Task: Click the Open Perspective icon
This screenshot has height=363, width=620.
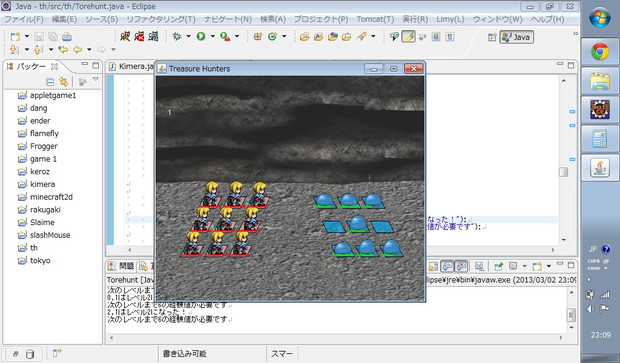Action: click(x=492, y=37)
